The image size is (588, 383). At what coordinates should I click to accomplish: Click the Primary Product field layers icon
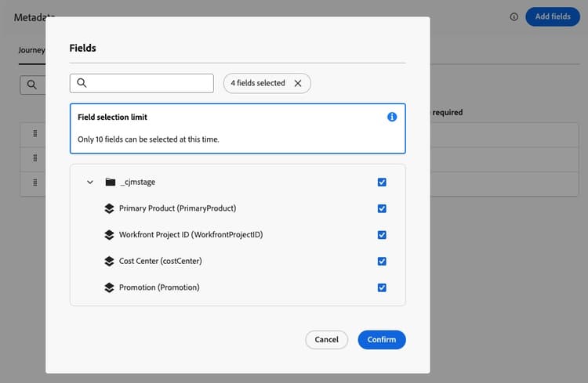point(109,208)
